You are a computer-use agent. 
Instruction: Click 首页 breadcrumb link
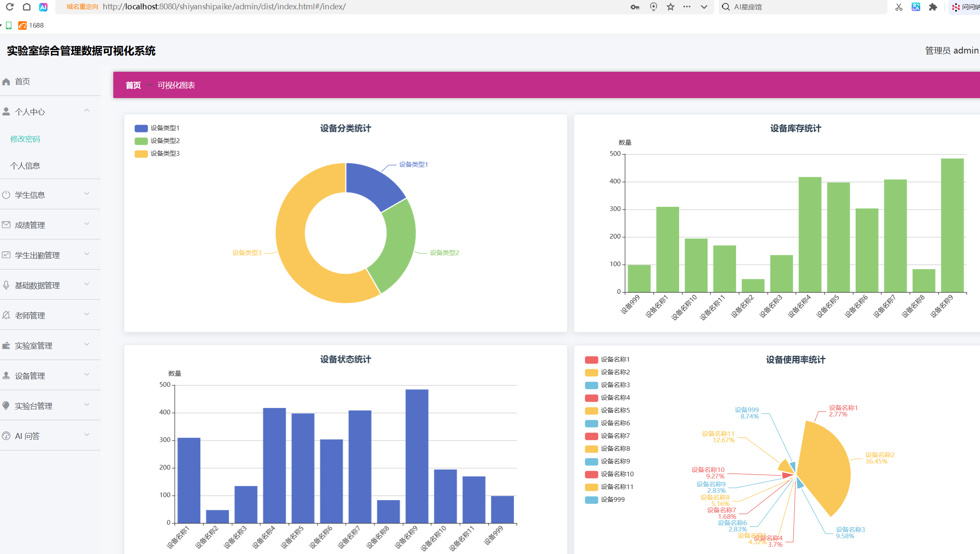point(133,85)
